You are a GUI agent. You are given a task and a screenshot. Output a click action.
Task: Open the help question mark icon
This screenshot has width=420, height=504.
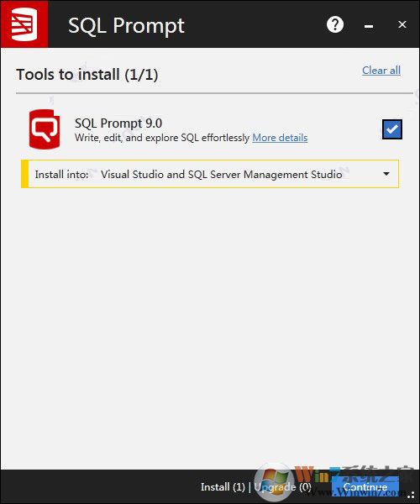[335, 24]
